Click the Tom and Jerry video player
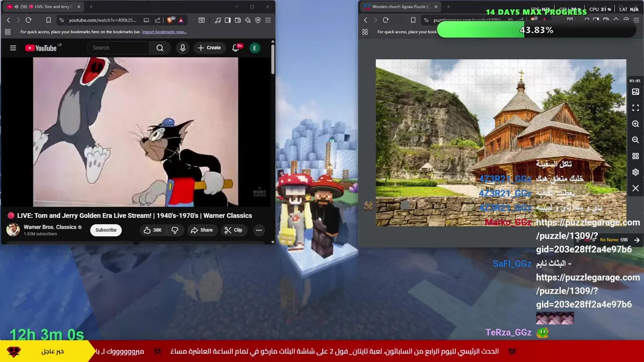Viewport: 644px width, 362px height. click(x=135, y=132)
